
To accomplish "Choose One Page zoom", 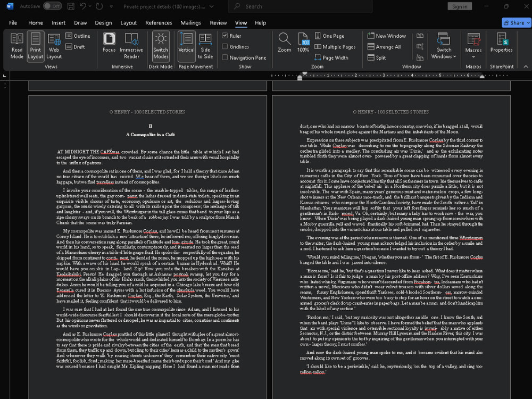I will 329,36.
